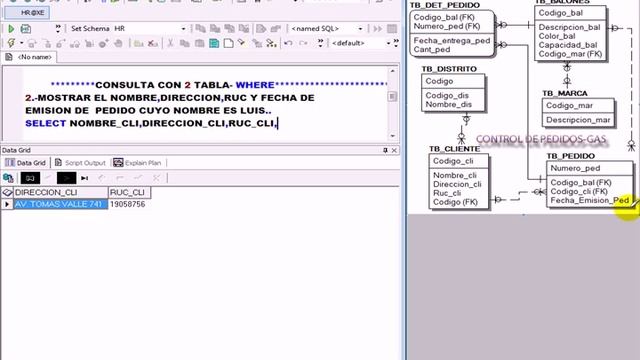Click the TB_CLIENTE table title

pyautogui.click(x=454, y=149)
